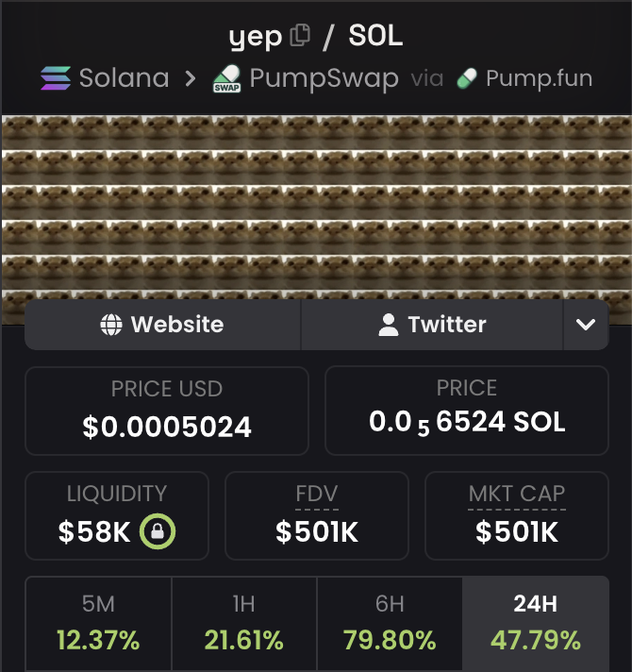Click the arrow between Solana and PumpSwap
632x672 pixels.
pyautogui.click(x=191, y=78)
